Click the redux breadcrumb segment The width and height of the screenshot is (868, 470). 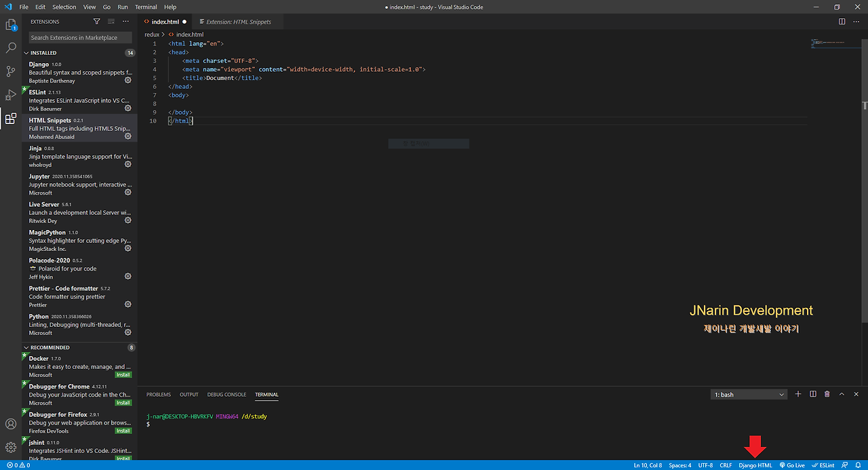pos(152,35)
